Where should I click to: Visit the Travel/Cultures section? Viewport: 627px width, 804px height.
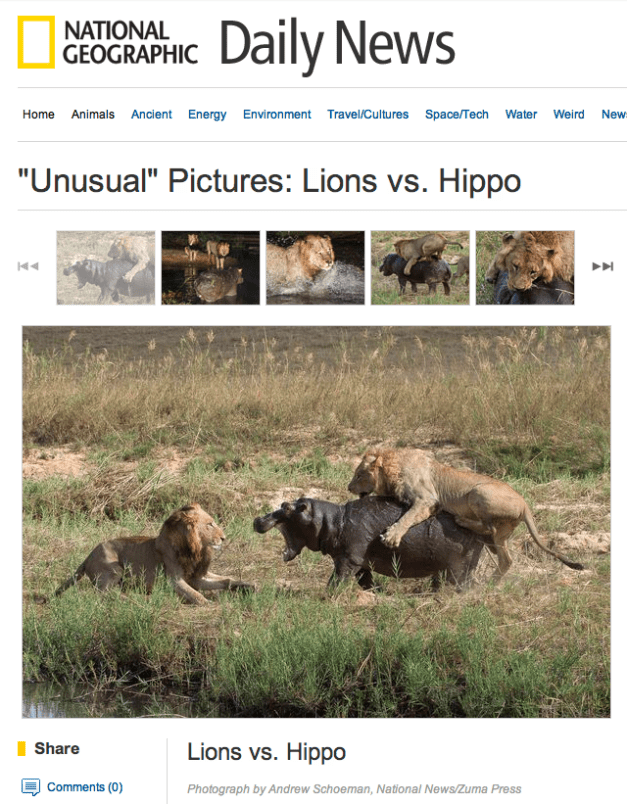point(368,114)
